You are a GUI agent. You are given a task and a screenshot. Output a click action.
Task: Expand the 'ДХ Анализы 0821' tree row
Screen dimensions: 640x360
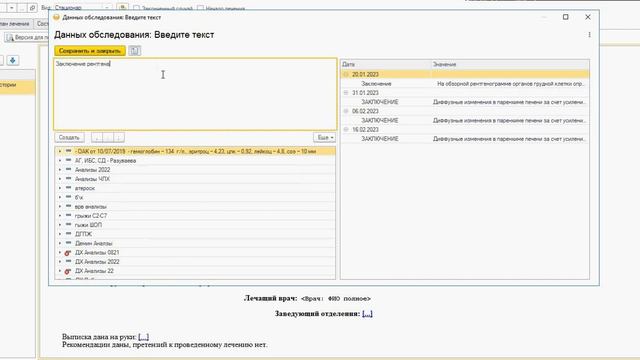[60, 253]
